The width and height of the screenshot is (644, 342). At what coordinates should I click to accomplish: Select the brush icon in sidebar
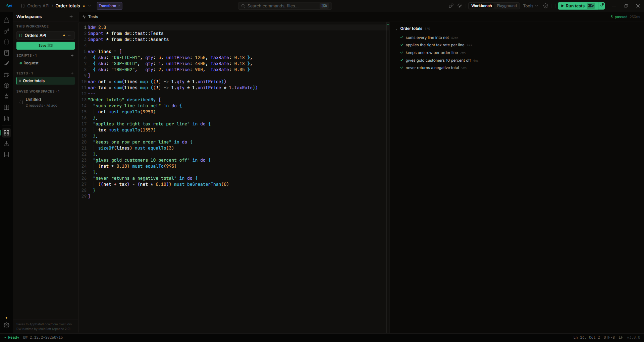pos(6,64)
